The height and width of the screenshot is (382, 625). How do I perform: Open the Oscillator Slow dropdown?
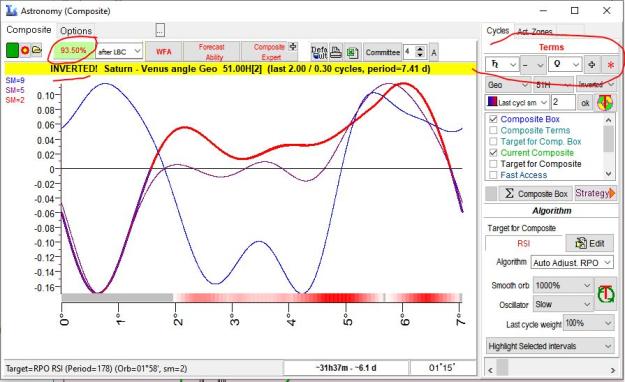click(563, 304)
